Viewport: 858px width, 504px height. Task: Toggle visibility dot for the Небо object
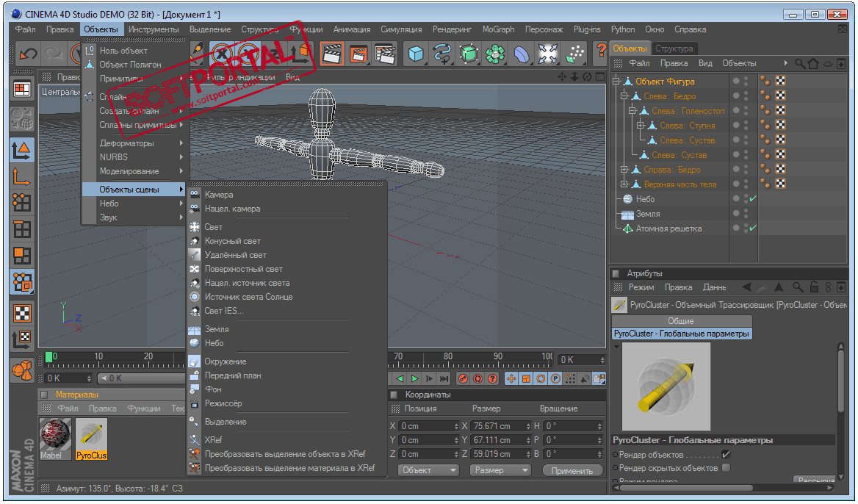(x=736, y=198)
